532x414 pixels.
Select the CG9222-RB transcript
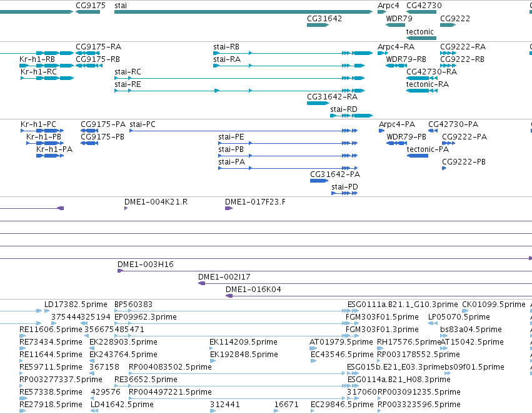pyautogui.click(x=448, y=66)
